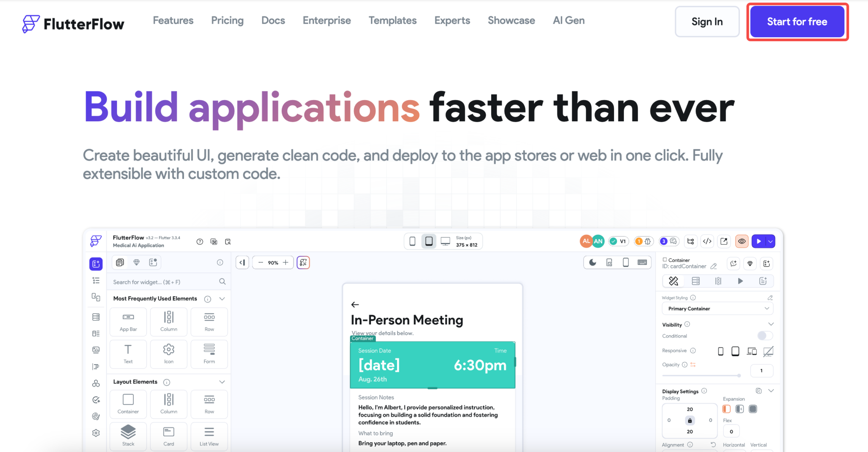The image size is (868, 452).
Task: Click the Search for widget field
Action: tap(163, 282)
